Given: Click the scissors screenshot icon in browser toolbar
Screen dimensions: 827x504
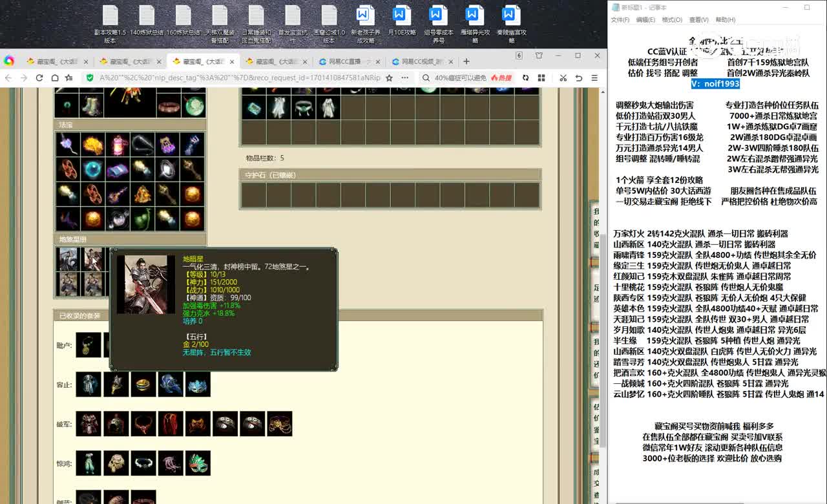Looking at the screenshot, I should click(563, 78).
